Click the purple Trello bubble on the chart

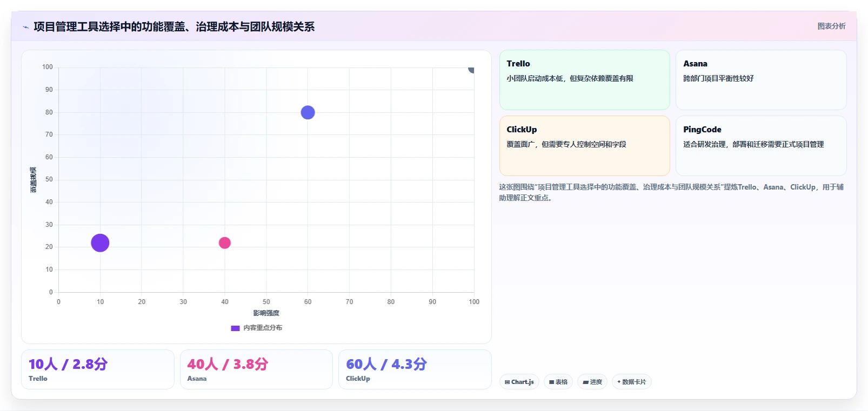[100, 243]
